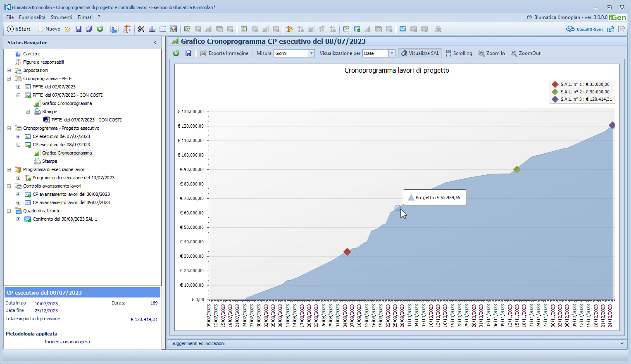Click the new confronto blue screen star icon
Image resolution: width=631 pixels, height=364 pixels.
pyautogui.click(x=403, y=29)
